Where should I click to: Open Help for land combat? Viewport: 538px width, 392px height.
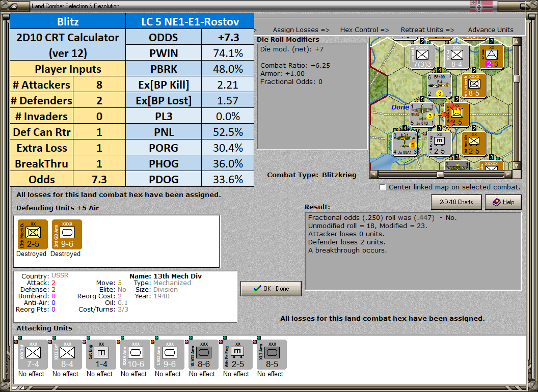503,202
